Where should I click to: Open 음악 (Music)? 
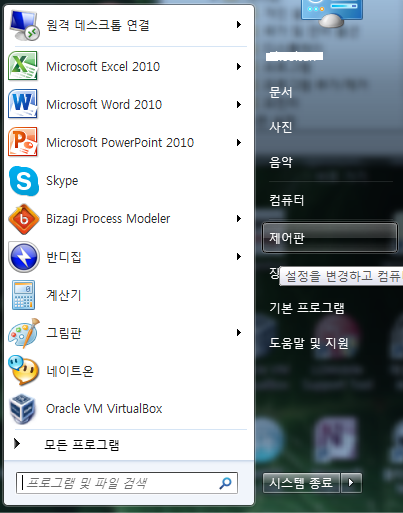pos(281,162)
